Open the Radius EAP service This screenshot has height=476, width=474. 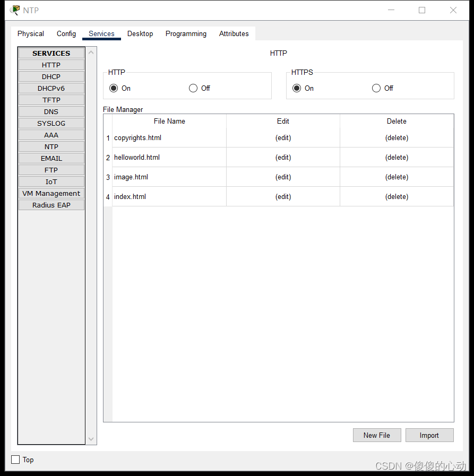coord(51,205)
